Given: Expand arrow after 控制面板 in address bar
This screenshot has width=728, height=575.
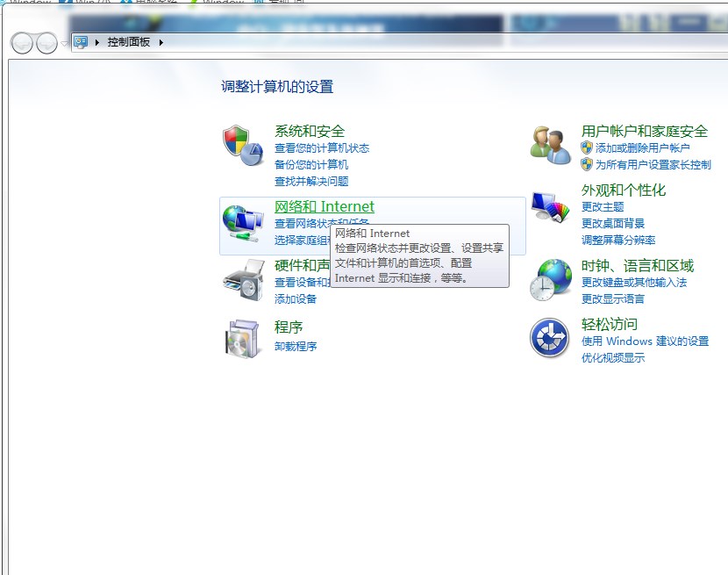Looking at the screenshot, I should click(161, 42).
